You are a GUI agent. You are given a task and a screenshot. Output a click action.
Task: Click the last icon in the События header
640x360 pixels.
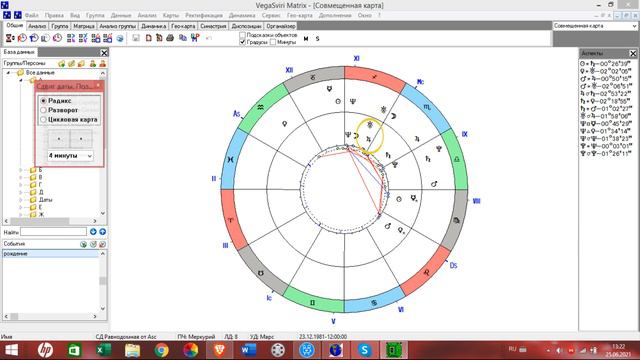coord(102,244)
